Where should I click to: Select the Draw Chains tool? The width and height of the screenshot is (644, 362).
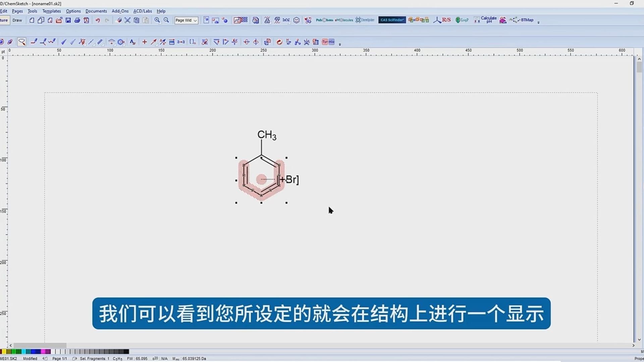point(52,42)
